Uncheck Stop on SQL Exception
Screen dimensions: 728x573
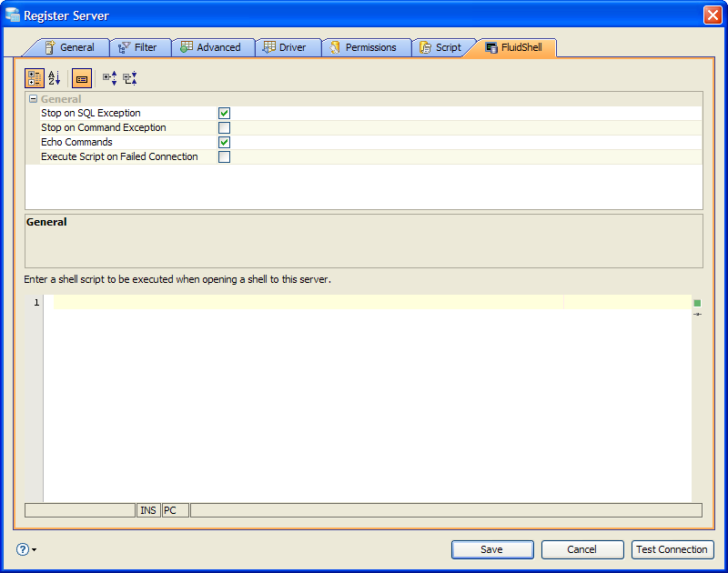tap(224, 113)
